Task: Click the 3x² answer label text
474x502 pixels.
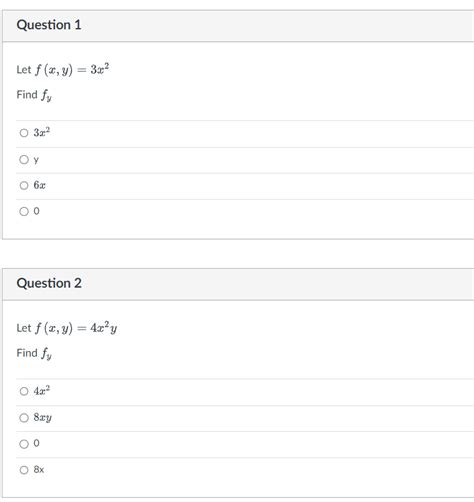Action: [x=42, y=132]
